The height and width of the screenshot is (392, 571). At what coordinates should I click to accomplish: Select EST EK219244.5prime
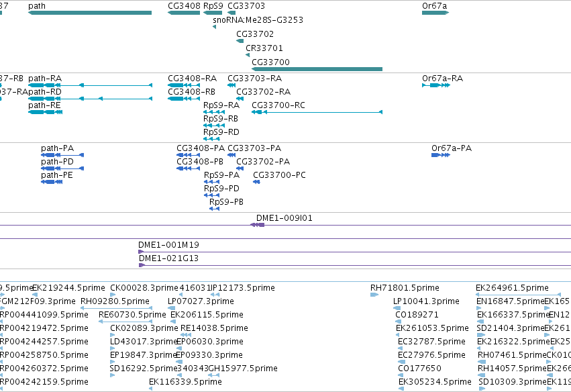[x=69, y=288]
